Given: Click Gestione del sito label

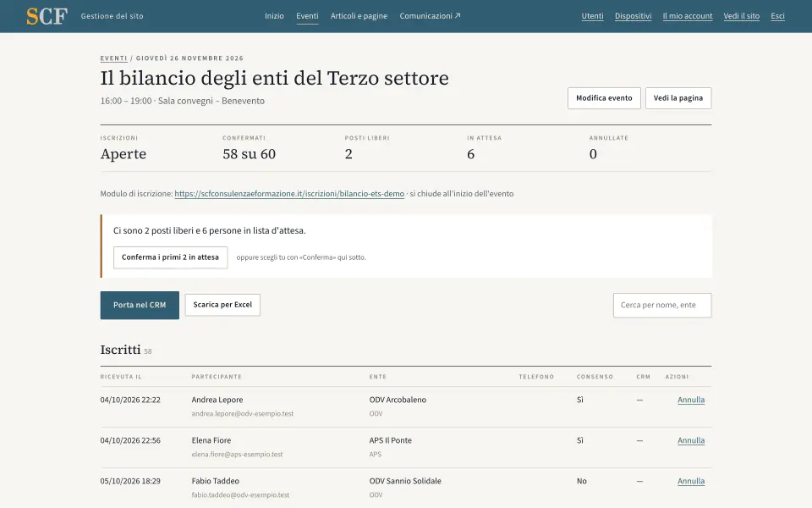Looking at the screenshot, I should 112,16.
